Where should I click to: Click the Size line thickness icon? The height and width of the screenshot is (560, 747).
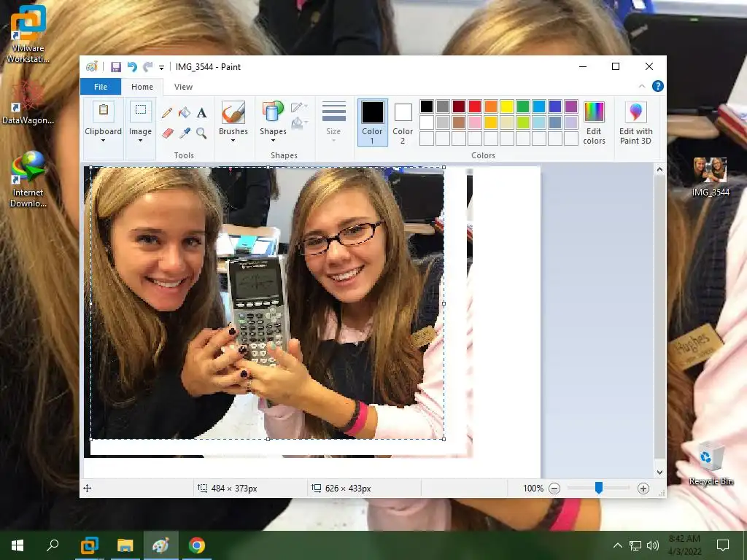[x=333, y=112]
